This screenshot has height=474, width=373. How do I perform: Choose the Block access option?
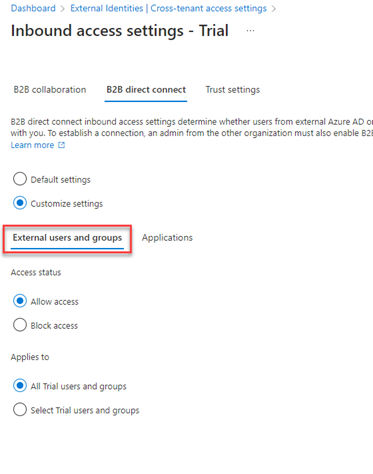pyautogui.click(x=20, y=325)
